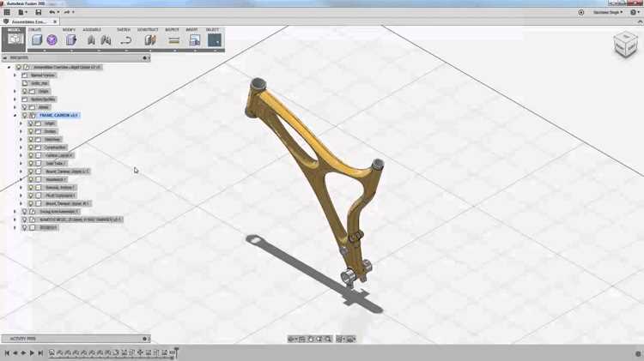Select the Assemble New Component tool
The height and width of the screenshot is (361, 644).
coord(91,39)
